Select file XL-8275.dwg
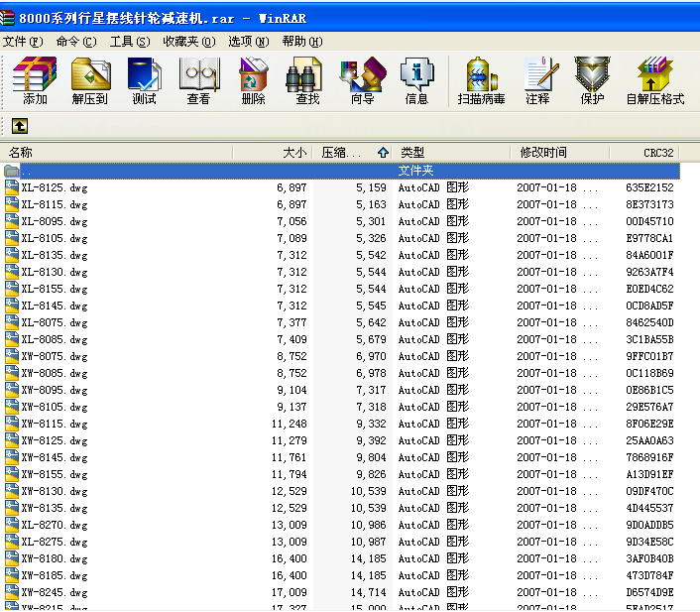700x612 pixels. click(x=55, y=542)
